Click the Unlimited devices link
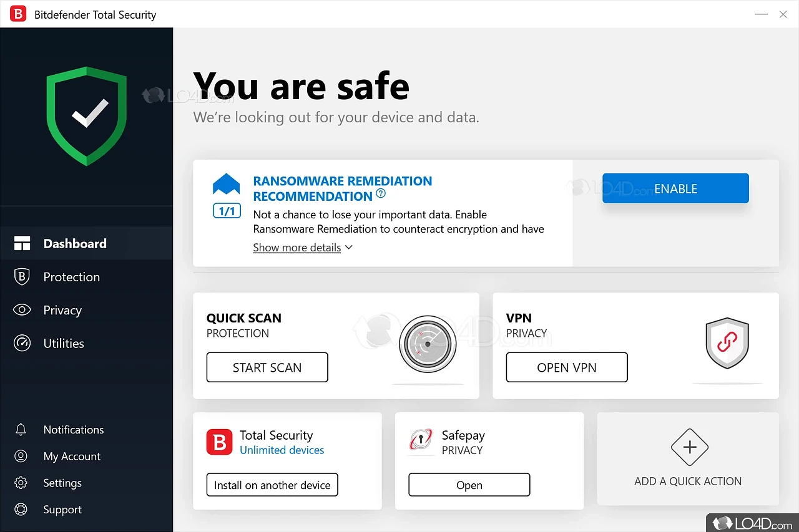Viewport: 799px width, 532px height. pos(282,450)
